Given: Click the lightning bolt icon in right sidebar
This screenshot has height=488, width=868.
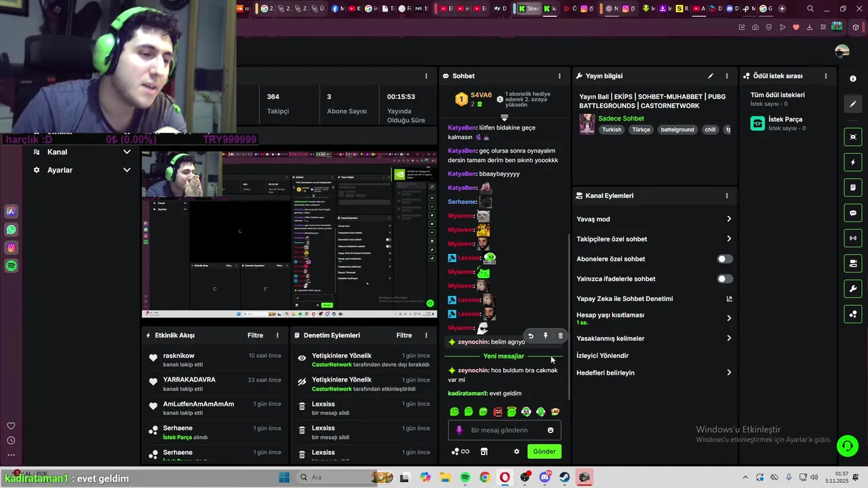Looking at the screenshot, I should coord(853,163).
